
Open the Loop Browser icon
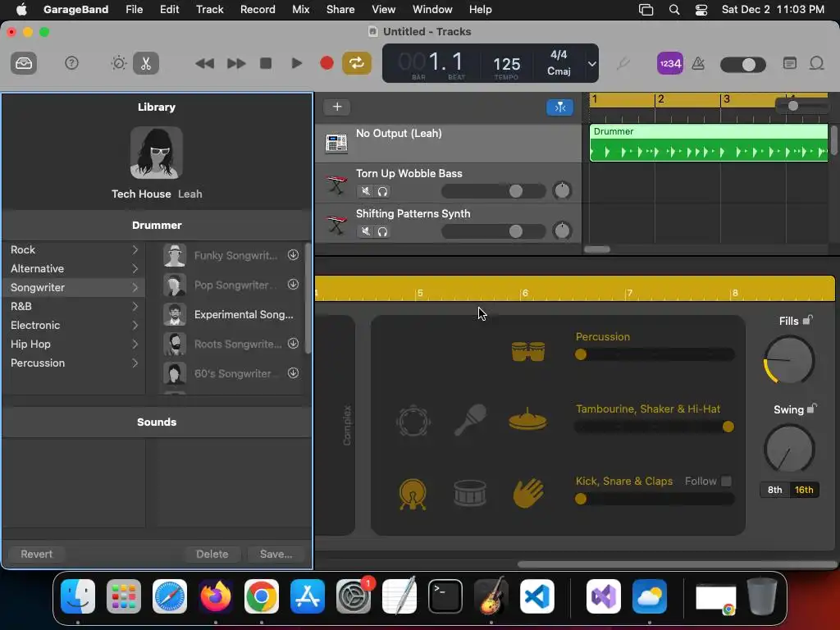point(816,63)
